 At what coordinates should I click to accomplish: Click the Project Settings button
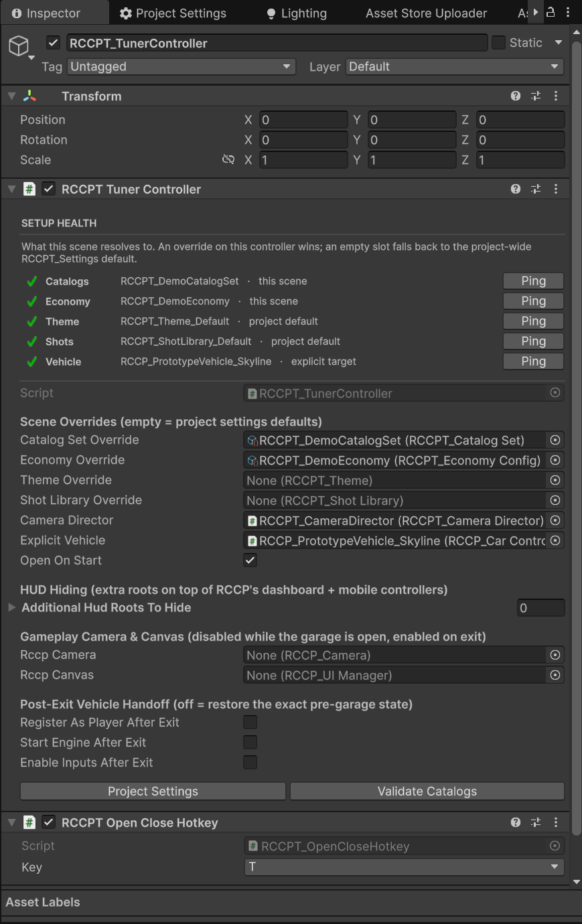coord(153,791)
